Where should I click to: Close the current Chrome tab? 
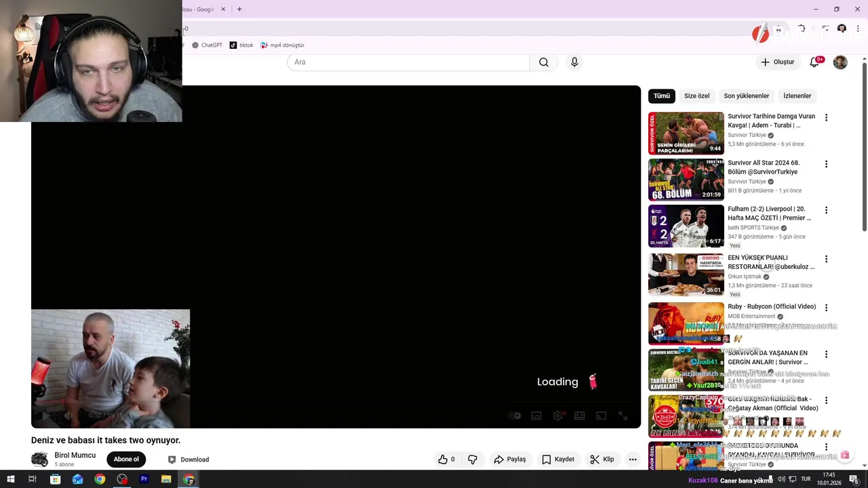click(222, 9)
